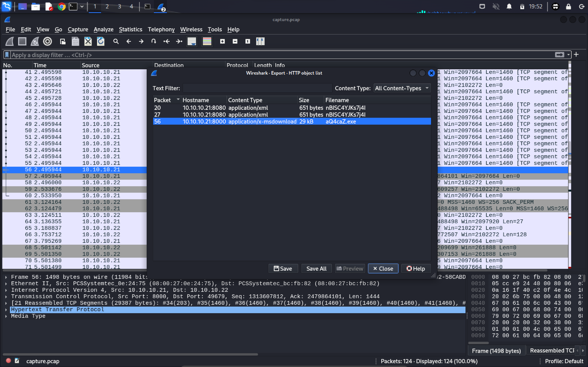Click Save All in the export dialog
The height and width of the screenshot is (367, 588).
tap(316, 269)
